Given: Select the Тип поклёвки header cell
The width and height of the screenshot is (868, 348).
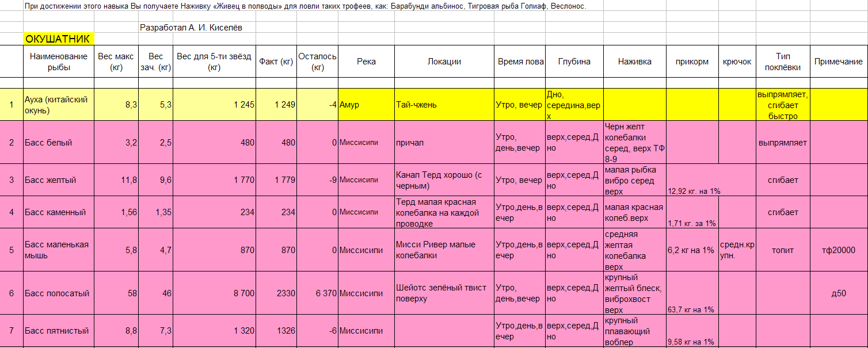Looking at the screenshot, I should click(x=783, y=62).
